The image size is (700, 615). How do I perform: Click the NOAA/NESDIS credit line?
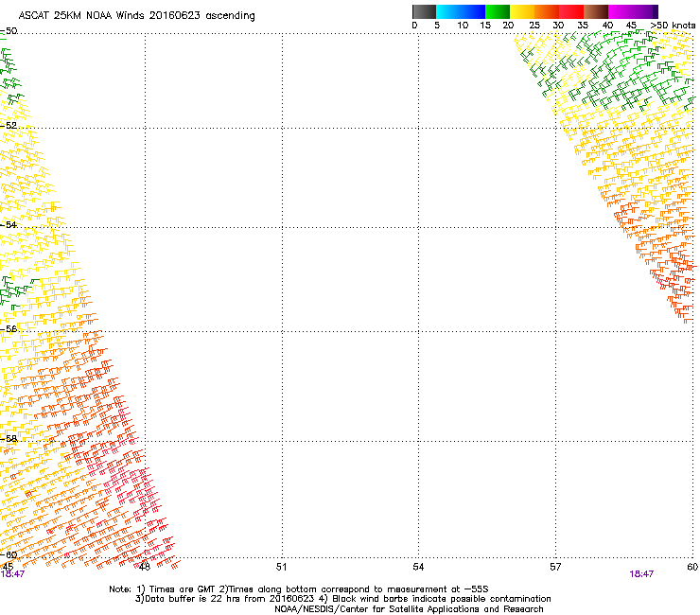[x=409, y=609]
